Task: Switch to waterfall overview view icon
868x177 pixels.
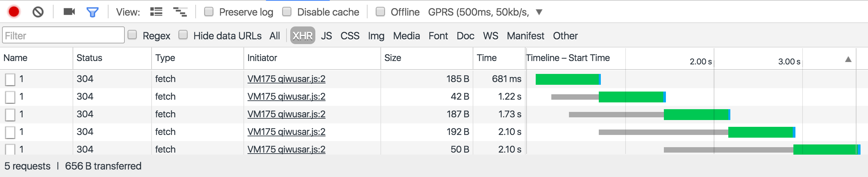Action: pos(180,12)
